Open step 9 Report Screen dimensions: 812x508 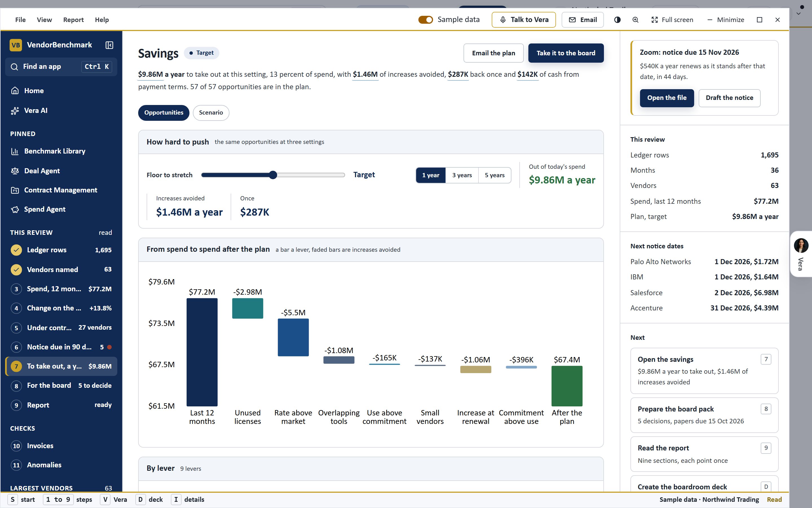61,405
